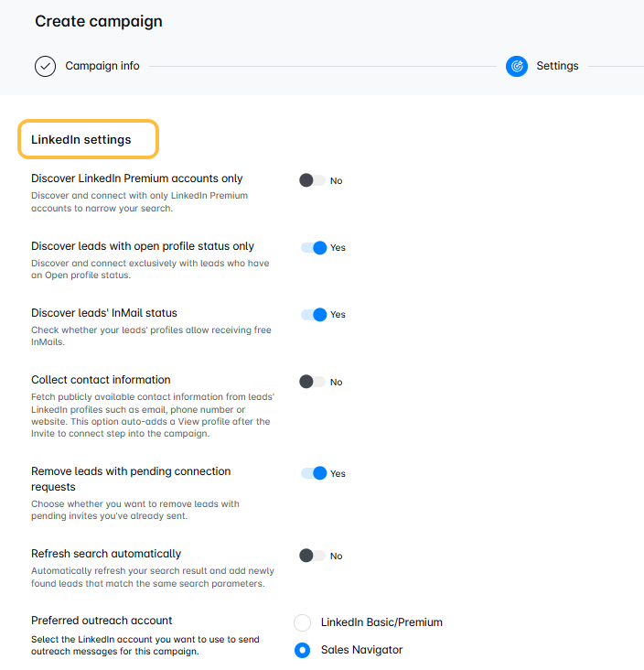Screen dimensions: 644x670
Task: Click the Create campaign page title
Action: tap(99, 21)
